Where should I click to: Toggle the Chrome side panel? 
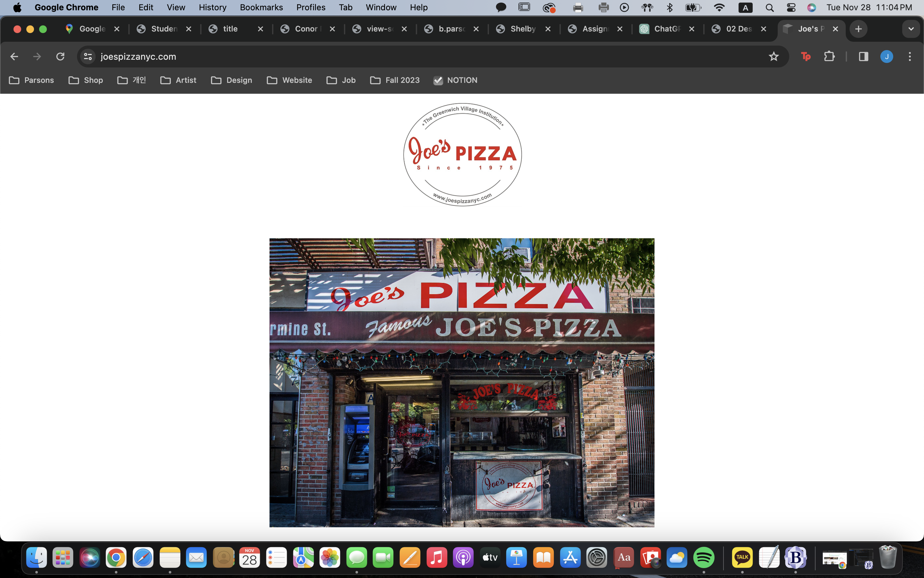point(864,57)
